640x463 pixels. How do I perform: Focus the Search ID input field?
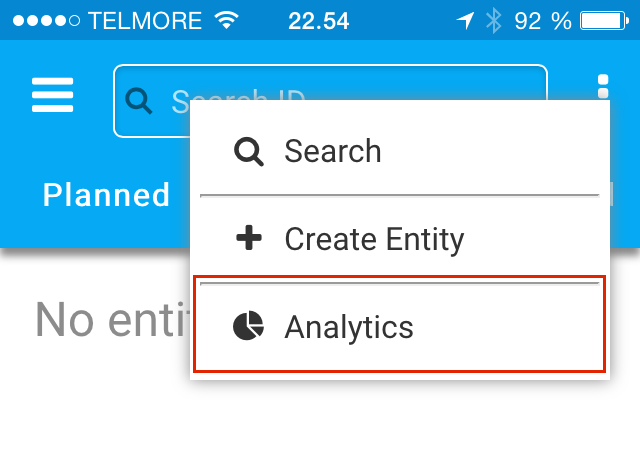pos(330,101)
